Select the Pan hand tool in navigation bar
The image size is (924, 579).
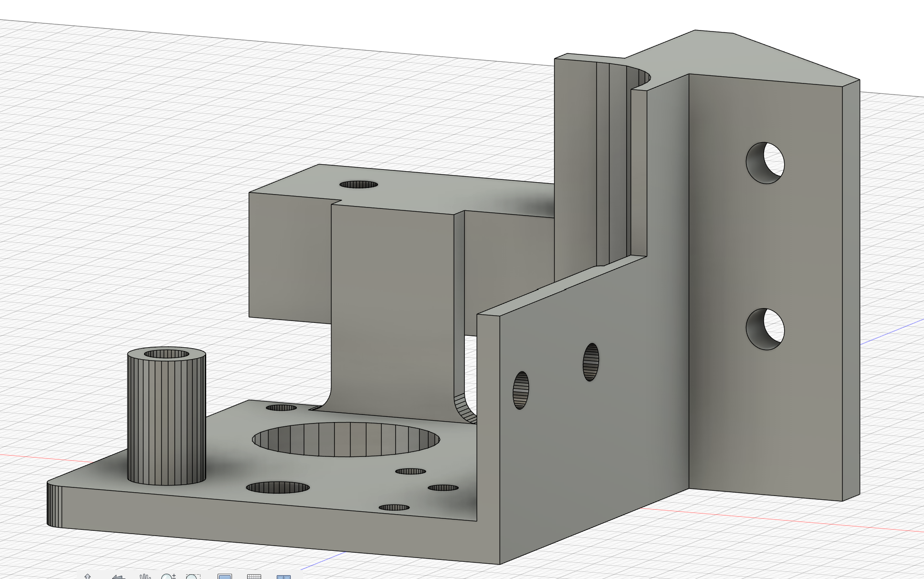click(145, 577)
